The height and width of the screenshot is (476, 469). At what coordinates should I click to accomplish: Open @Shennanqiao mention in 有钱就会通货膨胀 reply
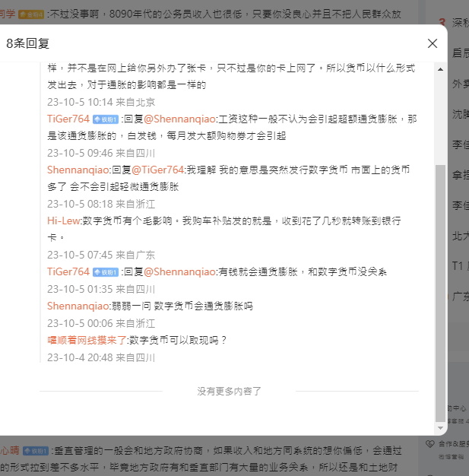(x=179, y=271)
